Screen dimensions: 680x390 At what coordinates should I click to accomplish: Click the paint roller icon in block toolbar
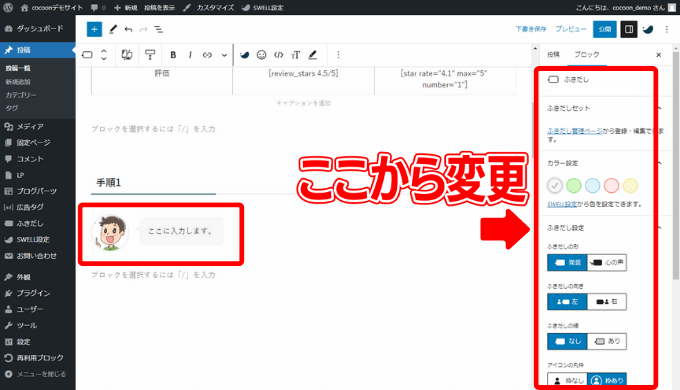point(150,55)
